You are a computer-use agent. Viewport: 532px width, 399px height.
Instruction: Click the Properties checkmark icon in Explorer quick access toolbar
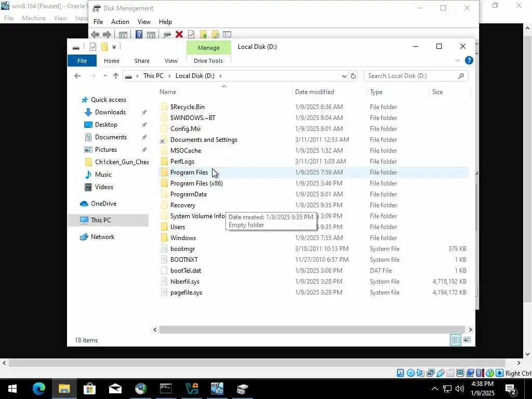tap(93, 47)
